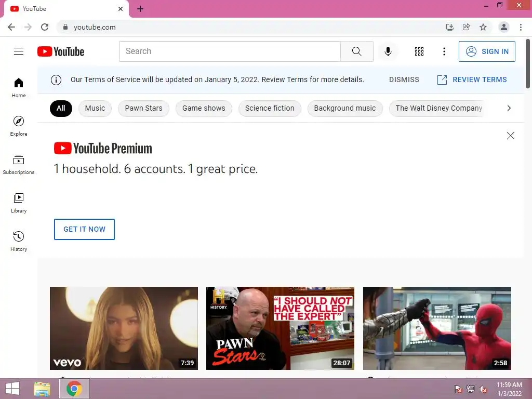Select the Game shows category chip
The height and width of the screenshot is (399, 532).
coord(204,108)
